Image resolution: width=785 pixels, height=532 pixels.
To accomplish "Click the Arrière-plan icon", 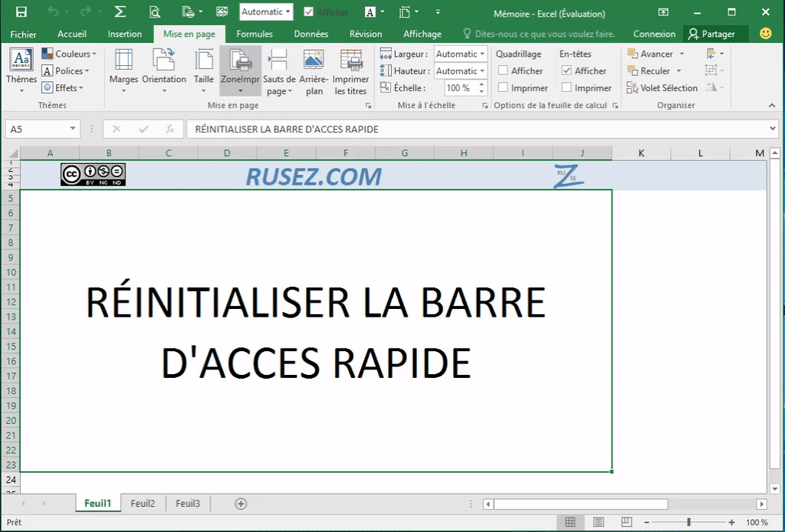I will click(314, 71).
